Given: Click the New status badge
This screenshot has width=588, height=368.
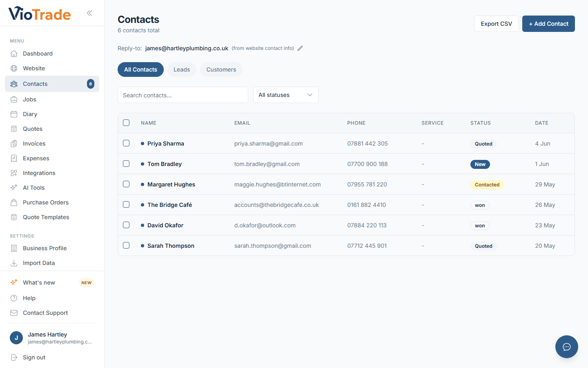Looking at the screenshot, I should click(480, 164).
